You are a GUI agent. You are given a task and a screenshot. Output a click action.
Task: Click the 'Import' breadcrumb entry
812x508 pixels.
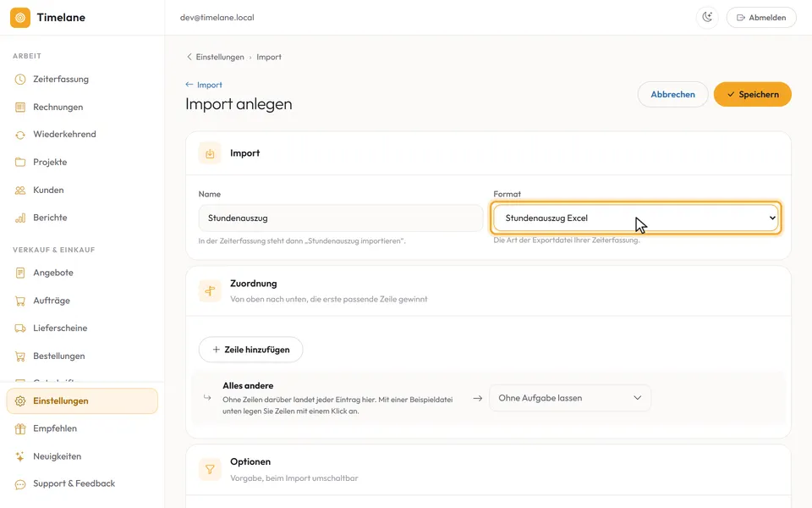coord(269,57)
